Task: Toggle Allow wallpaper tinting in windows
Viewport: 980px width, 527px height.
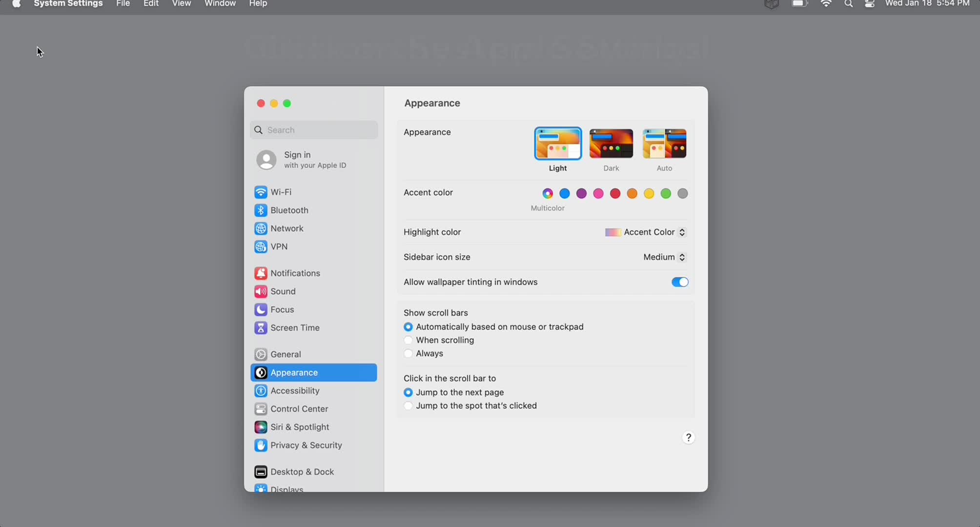Action: point(680,282)
